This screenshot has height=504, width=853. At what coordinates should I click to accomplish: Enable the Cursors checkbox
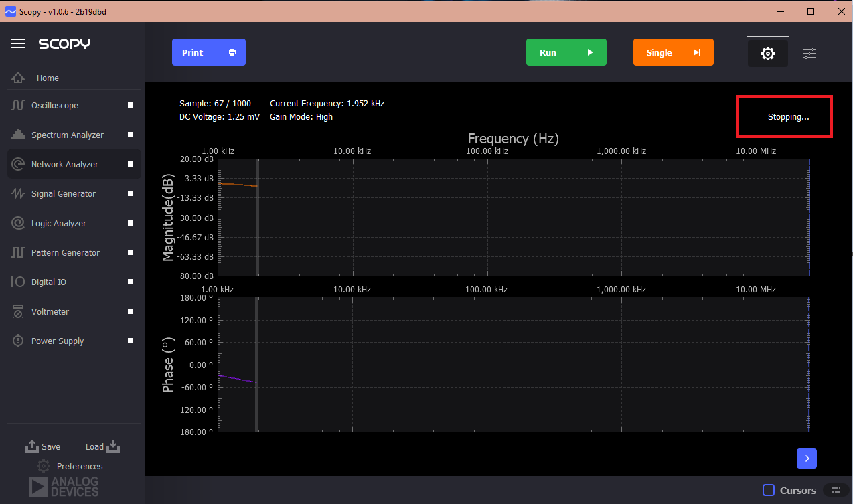[767, 491]
